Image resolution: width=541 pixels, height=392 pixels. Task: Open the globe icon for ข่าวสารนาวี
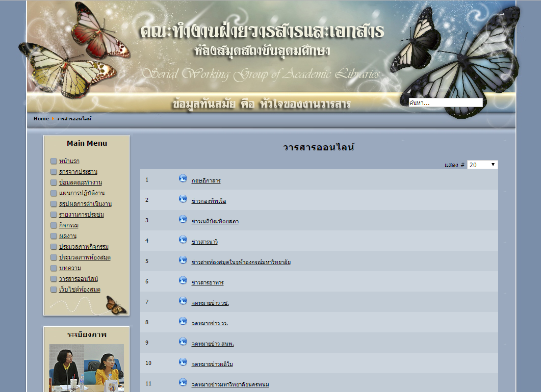(183, 240)
